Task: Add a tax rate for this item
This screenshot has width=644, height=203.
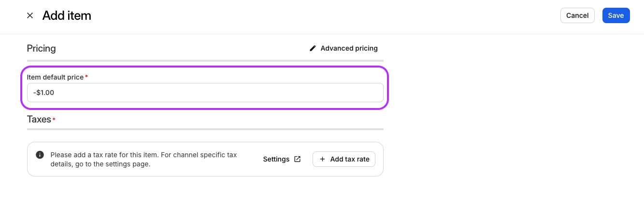Action: coord(344,159)
